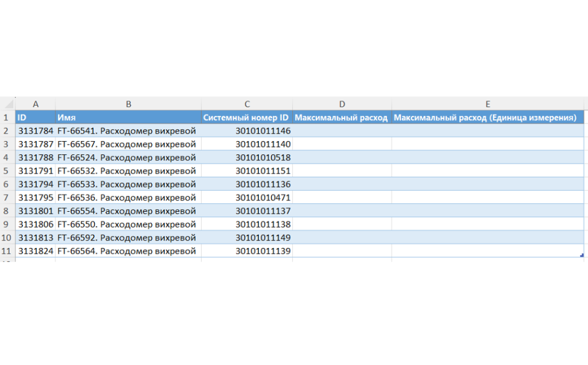
Task: Click the select-all corner triangle
Action: (8, 103)
